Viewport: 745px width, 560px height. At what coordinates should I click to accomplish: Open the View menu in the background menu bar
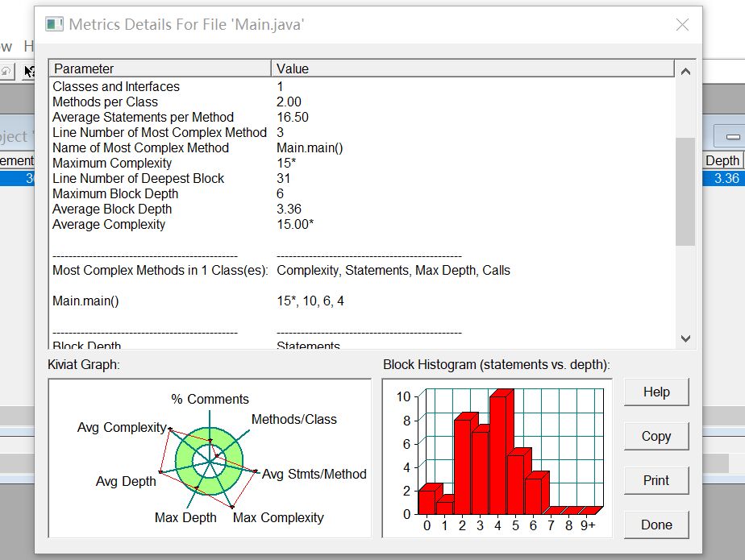coord(6,47)
